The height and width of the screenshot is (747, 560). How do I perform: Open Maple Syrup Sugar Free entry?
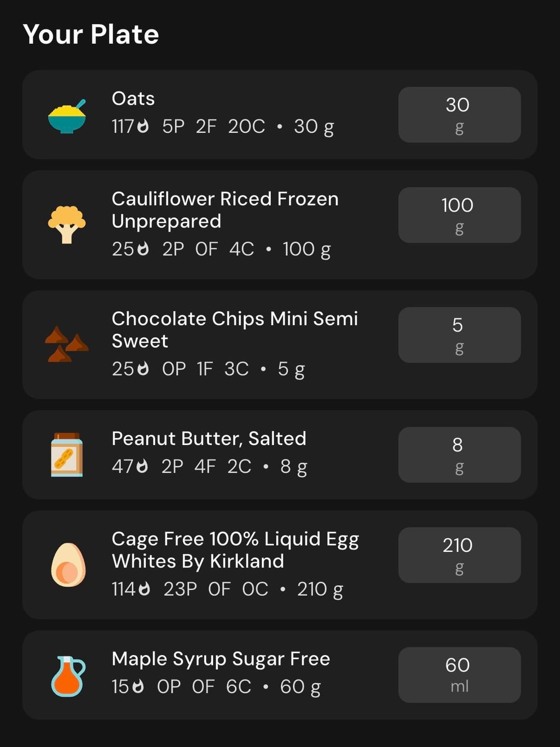[221, 659]
